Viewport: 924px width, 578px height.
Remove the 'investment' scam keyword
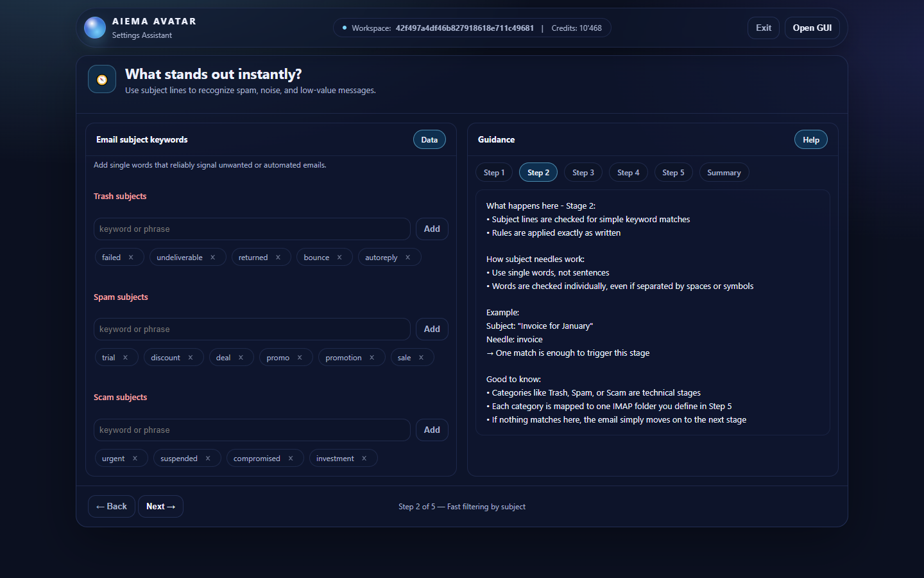(364, 459)
